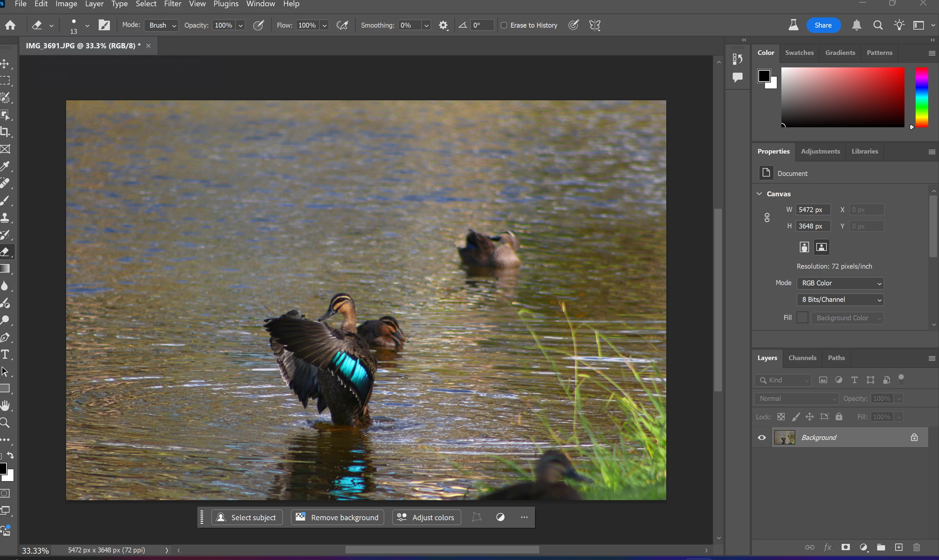Click the trash icon in Layers panel
The height and width of the screenshot is (560, 939).
coord(917,547)
